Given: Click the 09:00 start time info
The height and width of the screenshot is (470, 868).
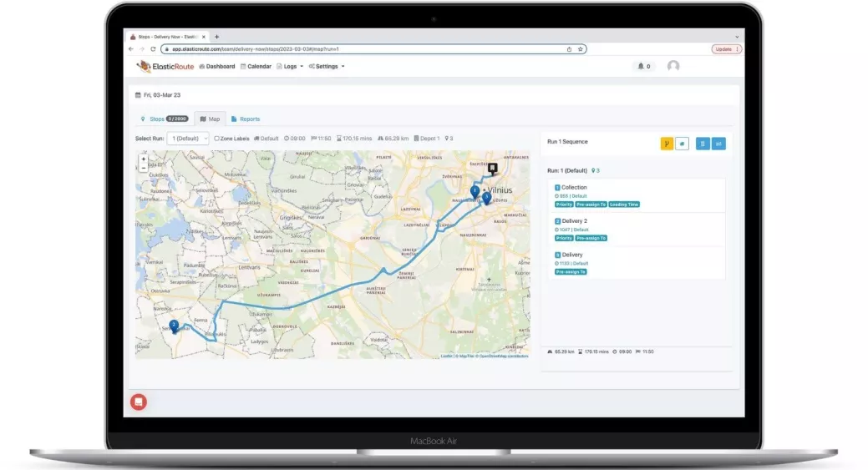Looking at the screenshot, I should 295,139.
